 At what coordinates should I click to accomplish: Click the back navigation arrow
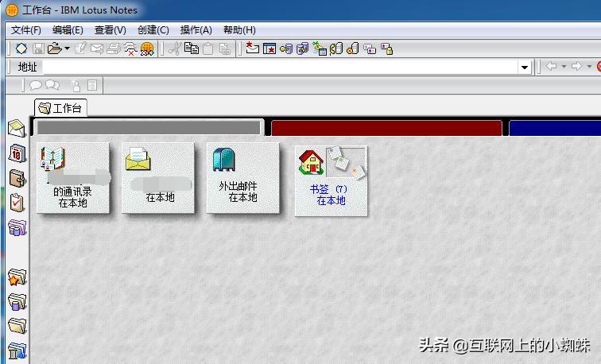pos(551,66)
